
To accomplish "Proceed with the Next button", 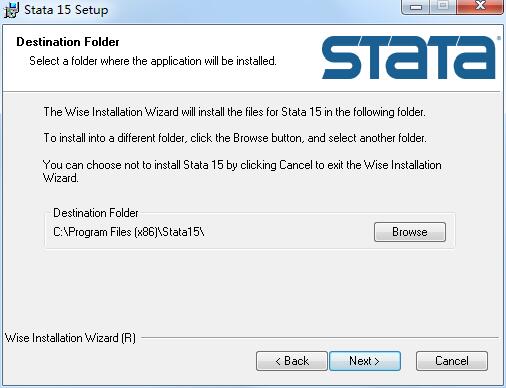I will click(365, 361).
